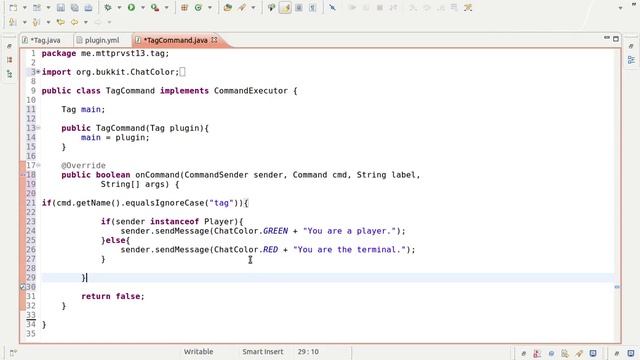The image size is (640, 360).
Task: Click the 'You are the terminal.' string
Action: click(349, 250)
